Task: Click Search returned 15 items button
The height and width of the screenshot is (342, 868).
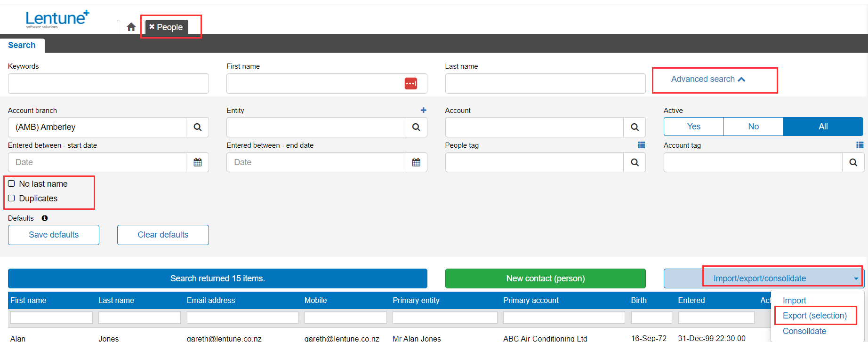Action: tap(217, 278)
